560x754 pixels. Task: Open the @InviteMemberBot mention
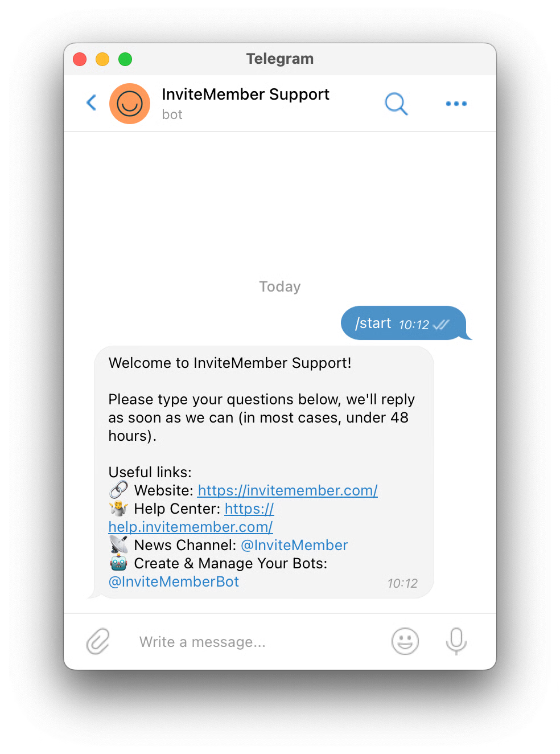174,581
